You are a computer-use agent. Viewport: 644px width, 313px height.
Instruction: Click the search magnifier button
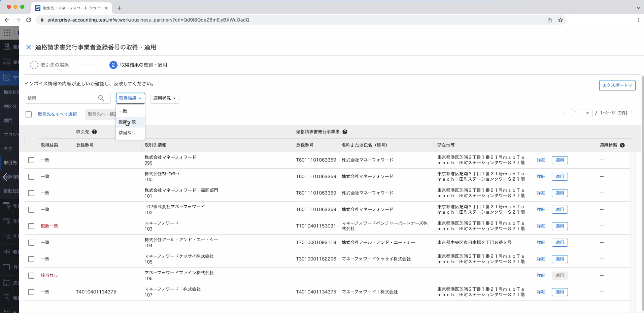click(101, 98)
